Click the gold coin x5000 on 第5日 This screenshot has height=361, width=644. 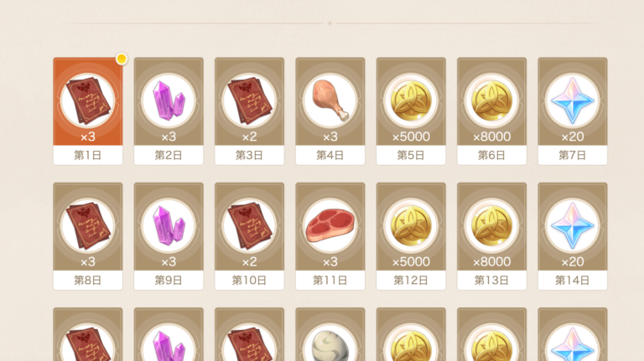point(411,101)
